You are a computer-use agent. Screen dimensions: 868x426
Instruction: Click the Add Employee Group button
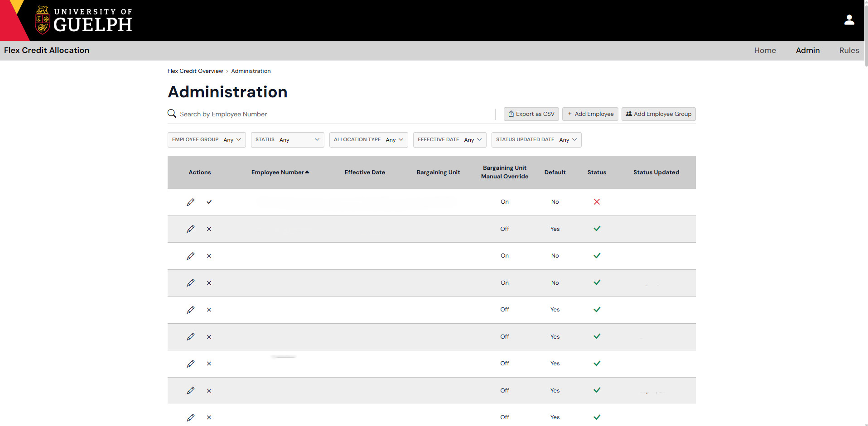click(x=658, y=114)
